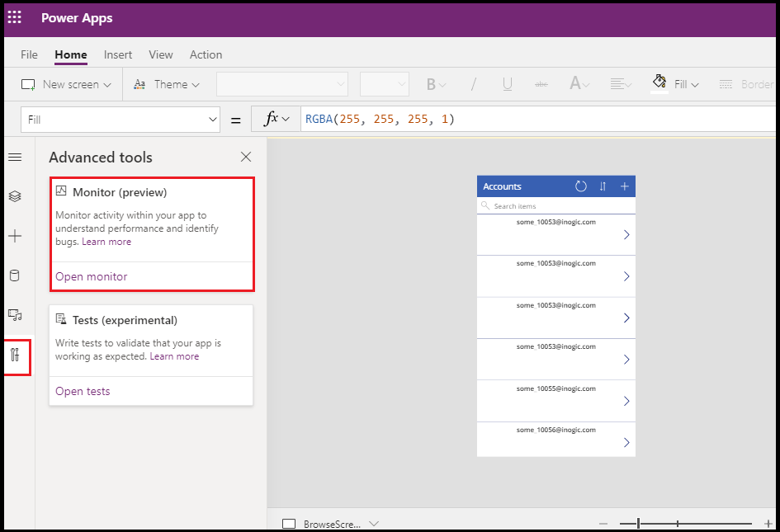The width and height of the screenshot is (780, 532).
Task: Select the Insert tab
Action: click(118, 54)
